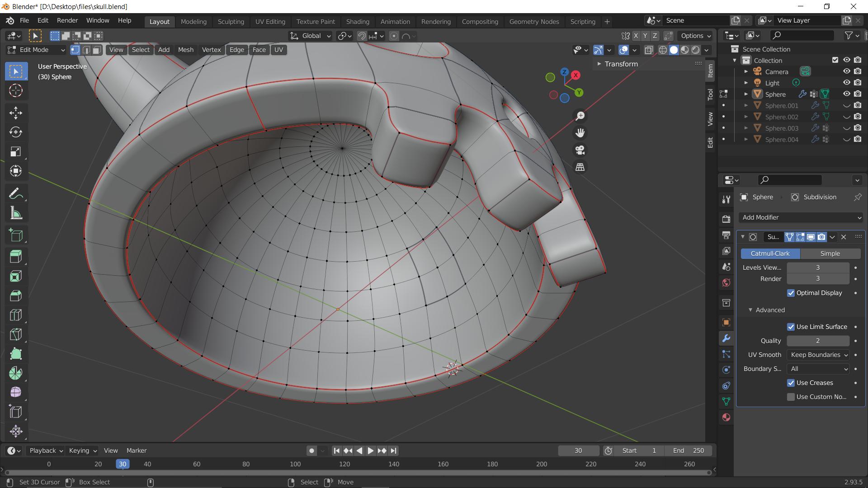Open the Mesh menu in viewport header
Image resolution: width=868 pixels, height=488 pixels.
[x=185, y=50]
